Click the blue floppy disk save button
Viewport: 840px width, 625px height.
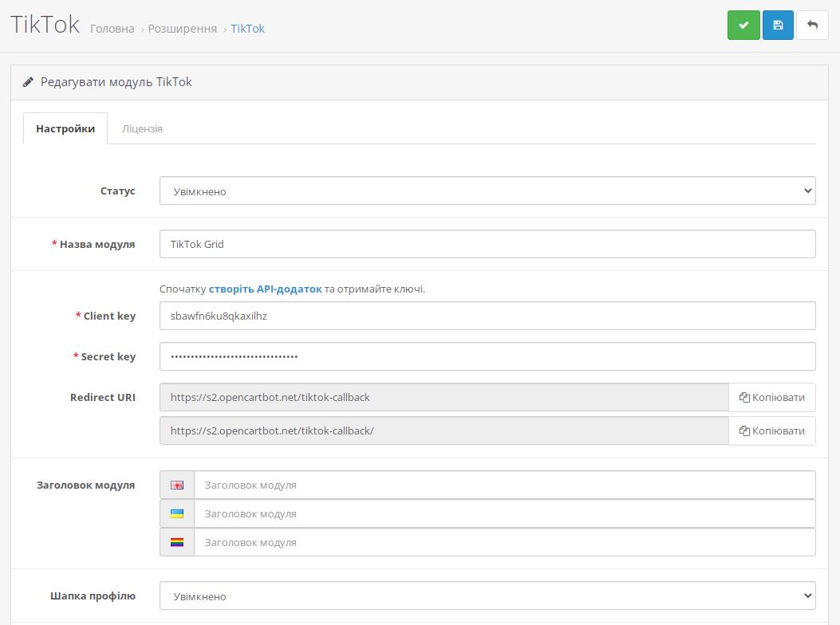click(778, 26)
